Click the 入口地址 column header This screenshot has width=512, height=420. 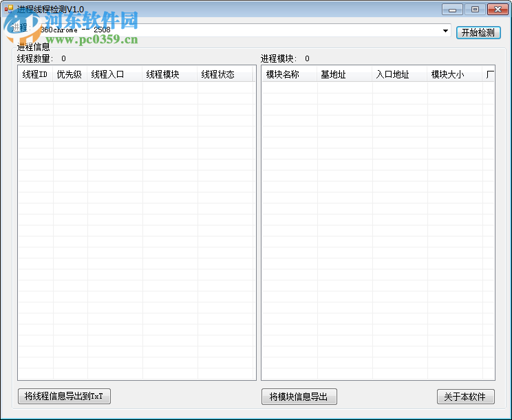click(400, 74)
